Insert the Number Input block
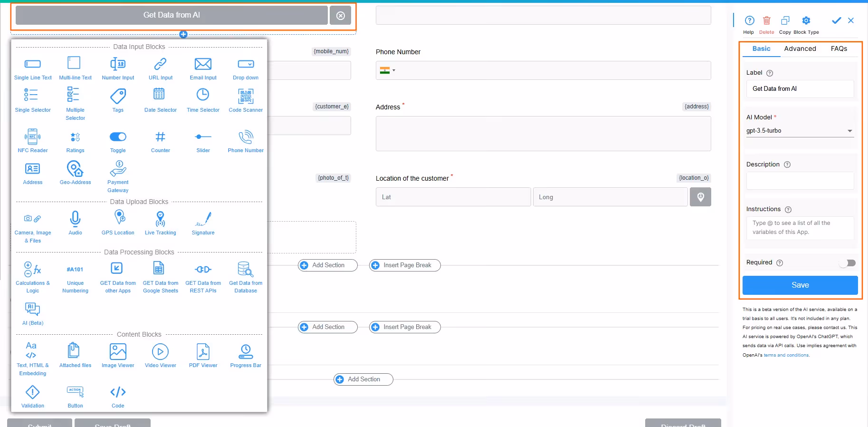Screen dimensions: 868x427 [118, 68]
